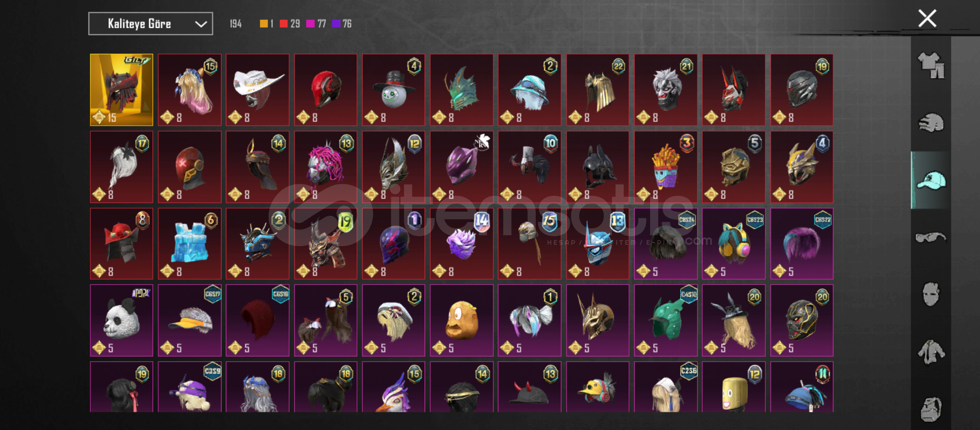The width and height of the screenshot is (980, 430).
Task: Select the golden GILT headgear item
Action: pos(122,90)
